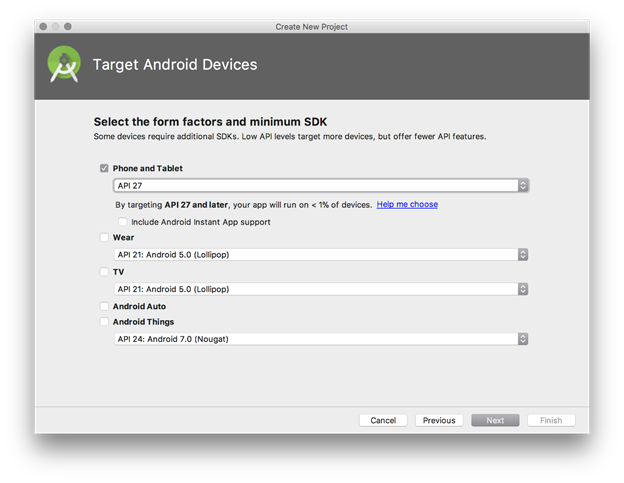Click the Finish button
Screen dimensions: 624x483
551,420
